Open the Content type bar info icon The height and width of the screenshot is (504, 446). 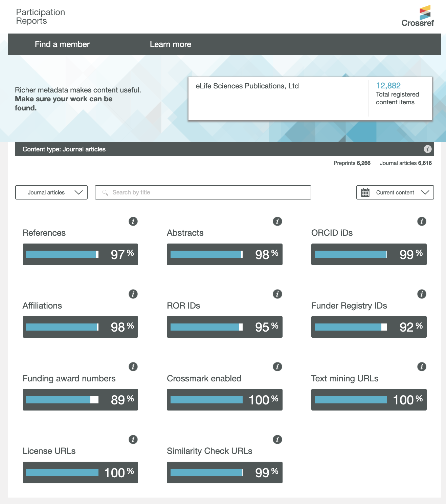pos(428,149)
